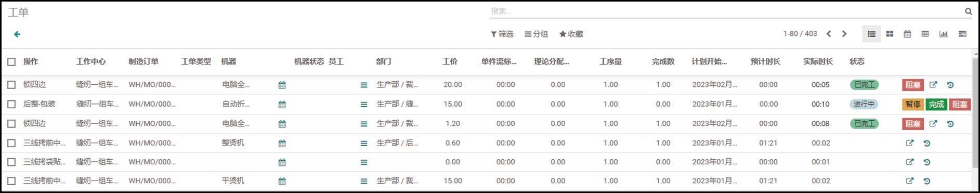Click list icon in 整烫机 row
The image size is (980, 193).
click(x=364, y=144)
